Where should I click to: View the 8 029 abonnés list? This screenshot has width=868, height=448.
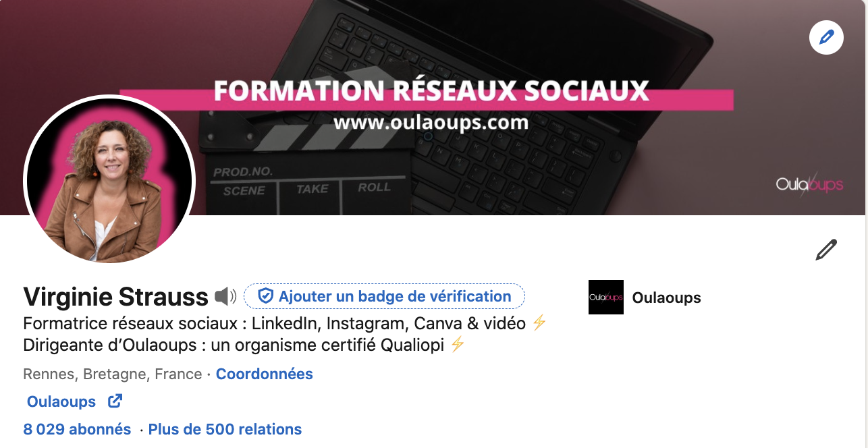coord(77,429)
